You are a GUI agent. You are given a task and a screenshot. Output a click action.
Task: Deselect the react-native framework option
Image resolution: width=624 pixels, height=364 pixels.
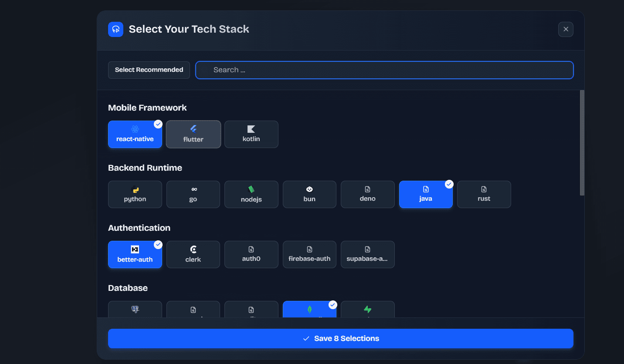[135, 134]
